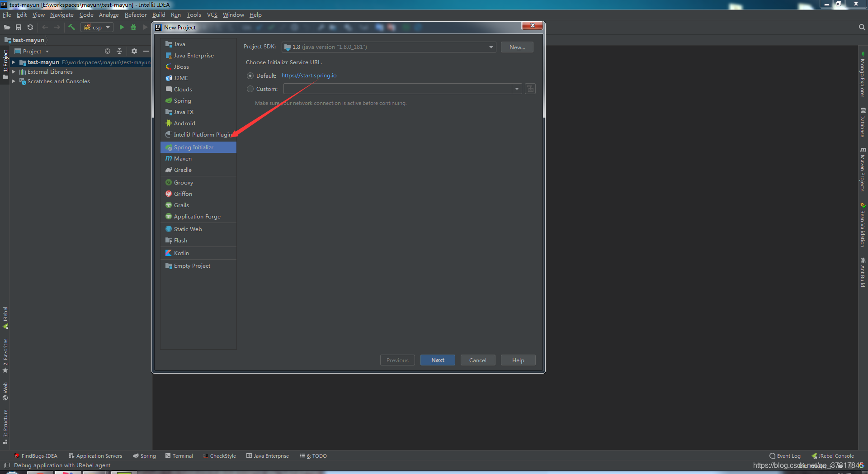This screenshot has height=474, width=868.
Task: Open the Application Servers tool window
Action: click(x=95, y=456)
